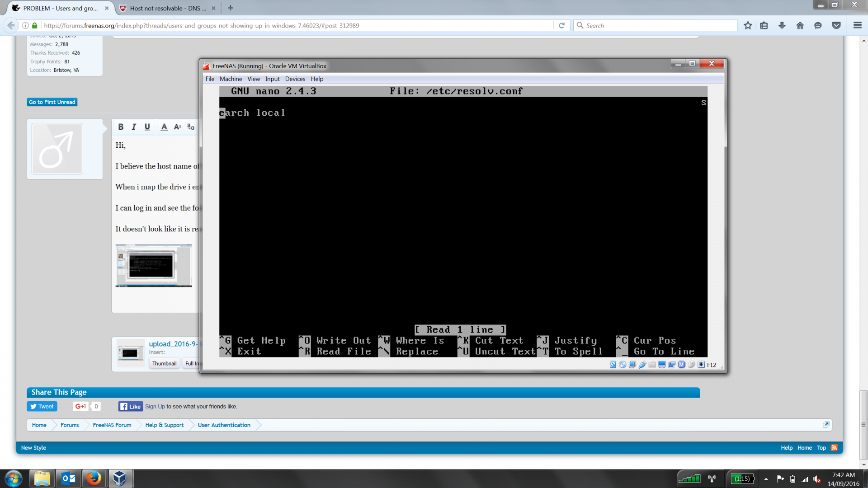Screen dimensions: 868x488
Task: Click the muted volume icon in tray
Action: point(817,479)
